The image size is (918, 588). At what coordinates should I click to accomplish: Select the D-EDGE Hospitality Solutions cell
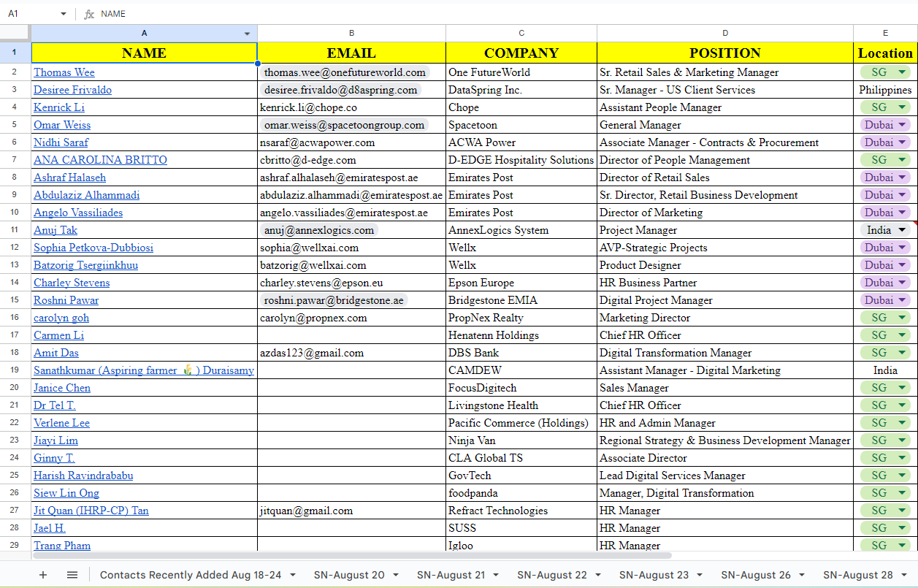pos(521,160)
